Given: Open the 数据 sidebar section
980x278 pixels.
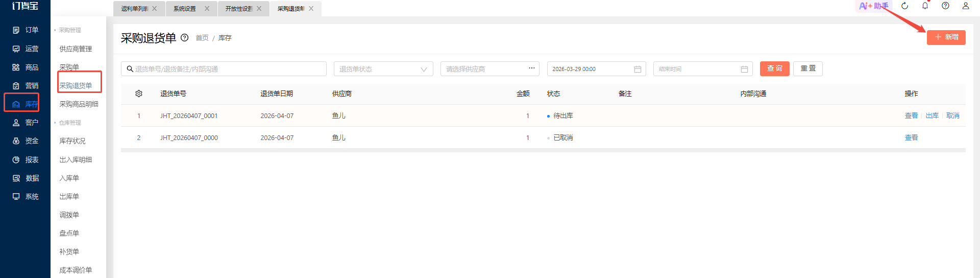Looking at the screenshot, I should [x=25, y=178].
